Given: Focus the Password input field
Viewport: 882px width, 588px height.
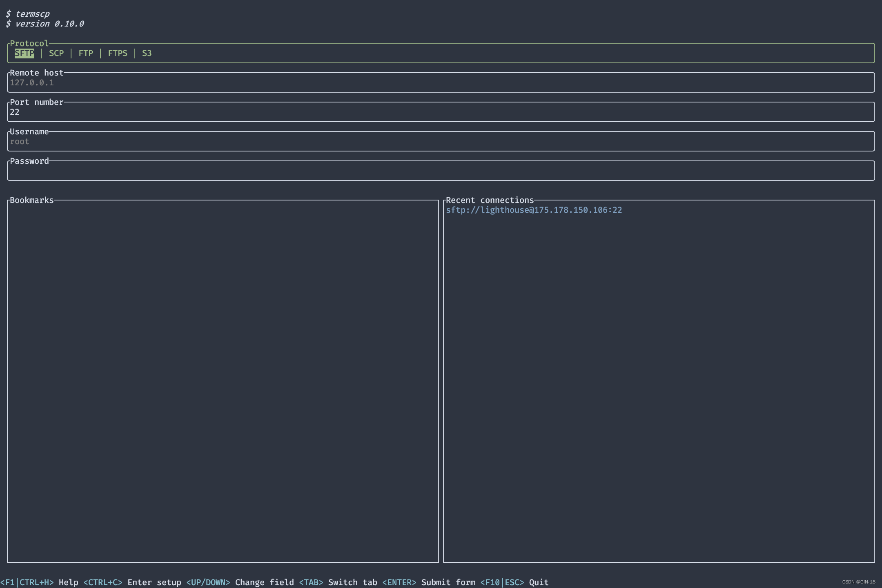Looking at the screenshot, I should click(x=440, y=171).
